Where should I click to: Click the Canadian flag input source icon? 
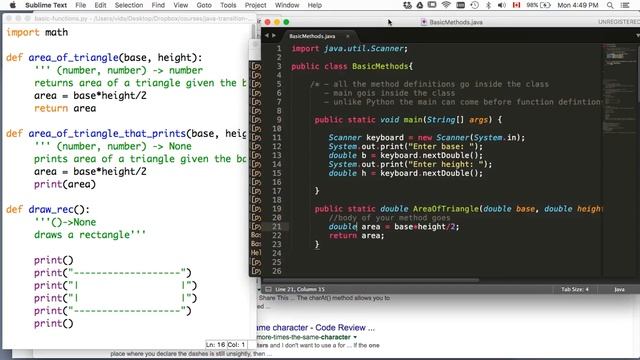pos(516,5)
